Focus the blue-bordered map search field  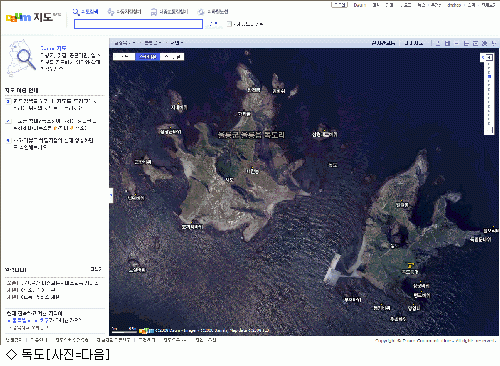[x=138, y=24]
